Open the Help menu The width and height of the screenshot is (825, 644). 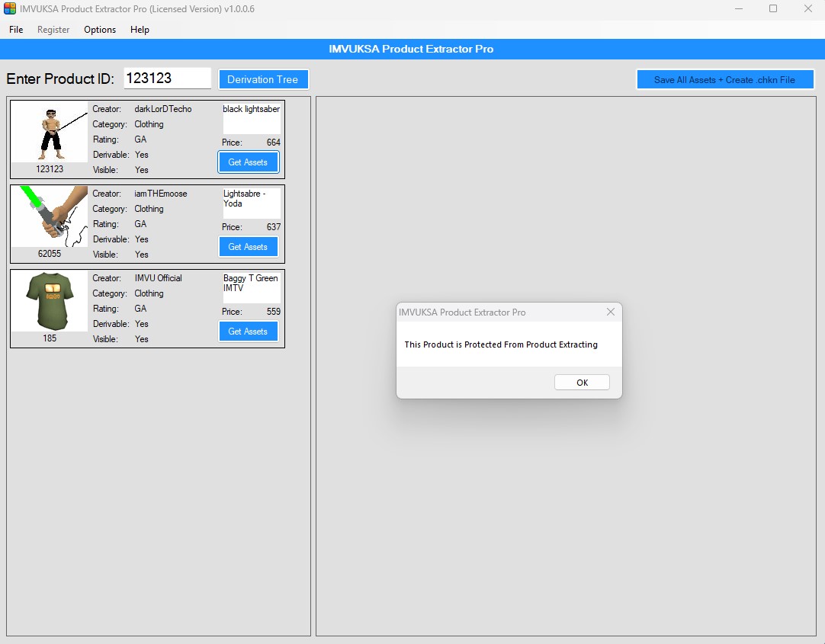pos(140,30)
